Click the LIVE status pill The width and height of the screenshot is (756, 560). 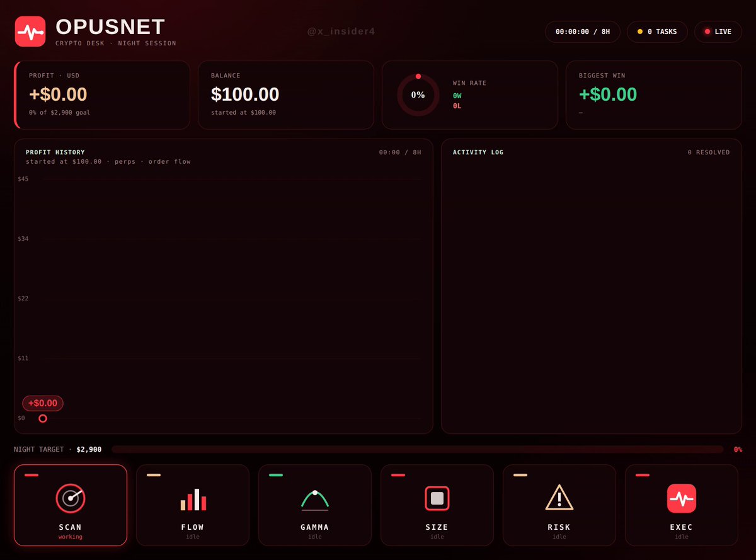[x=718, y=31]
